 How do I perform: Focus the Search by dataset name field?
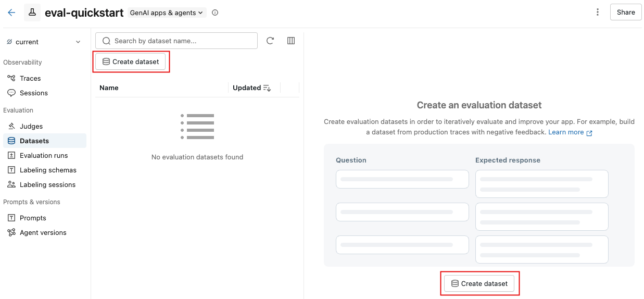[x=182, y=41]
